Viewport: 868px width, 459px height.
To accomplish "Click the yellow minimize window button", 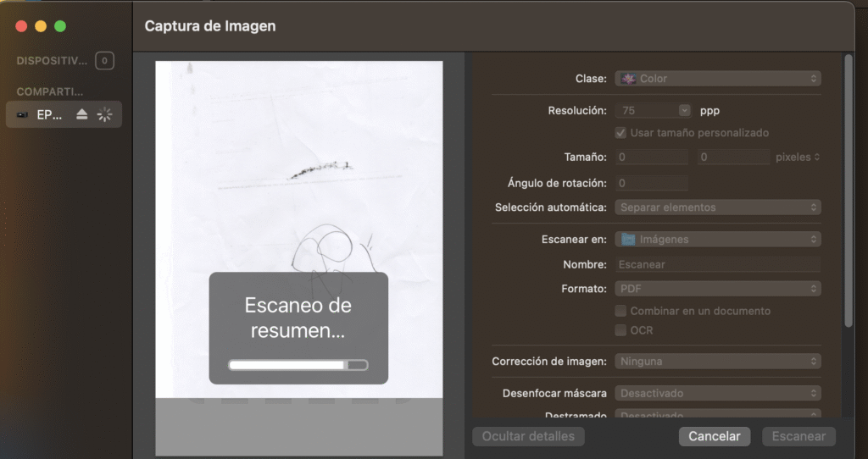I will 41,26.
